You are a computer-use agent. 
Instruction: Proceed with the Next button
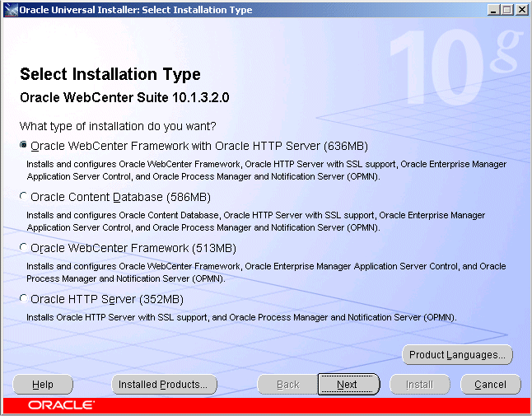coord(349,385)
